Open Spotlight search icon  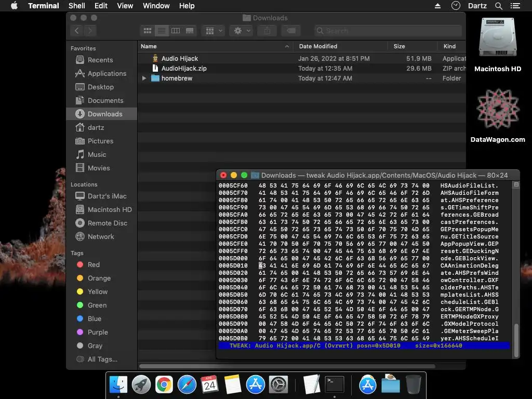click(498, 6)
